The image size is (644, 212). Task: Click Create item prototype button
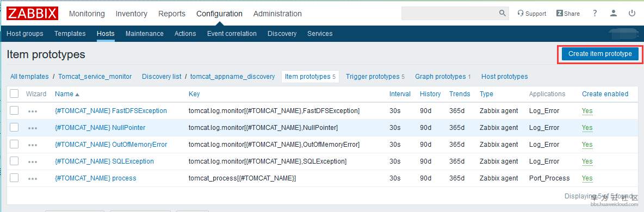point(600,54)
